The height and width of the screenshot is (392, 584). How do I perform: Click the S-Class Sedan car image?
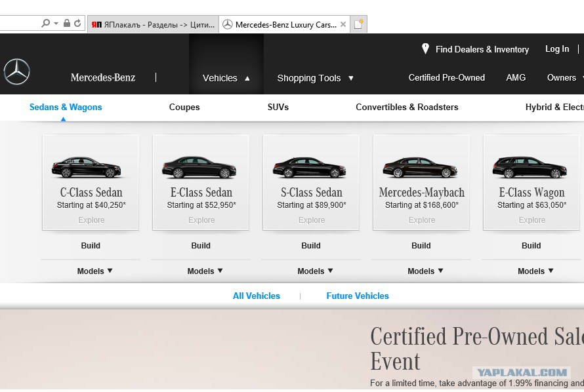(310, 167)
